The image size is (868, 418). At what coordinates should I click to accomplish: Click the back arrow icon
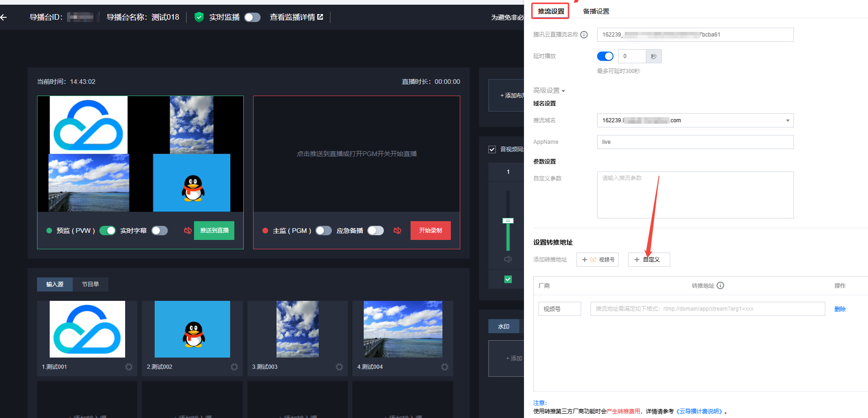point(4,17)
